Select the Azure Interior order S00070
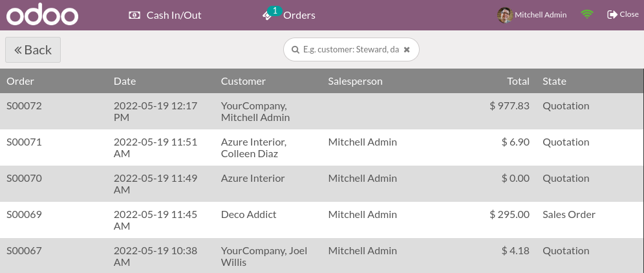 (x=25, y=179)
